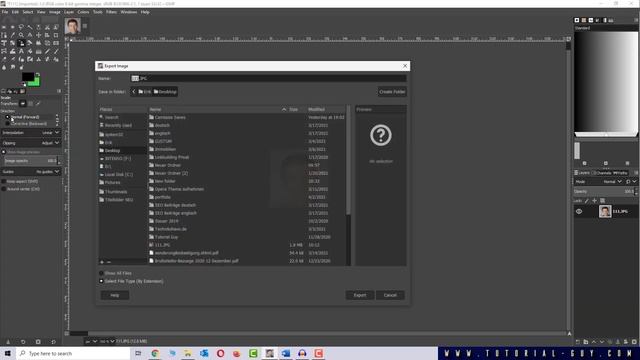640x360 pixels.
Task: Go back with the folder path chevron
Action: [134, 92]
